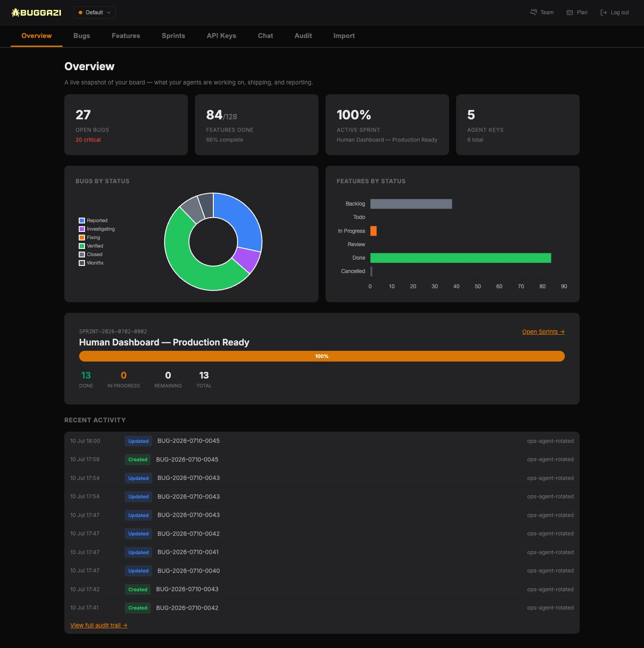Image resolution: width=644 pixels, height=648 pixels.
Task: Toggle the Verified legend swatch
Action: [x=82, y=246]
